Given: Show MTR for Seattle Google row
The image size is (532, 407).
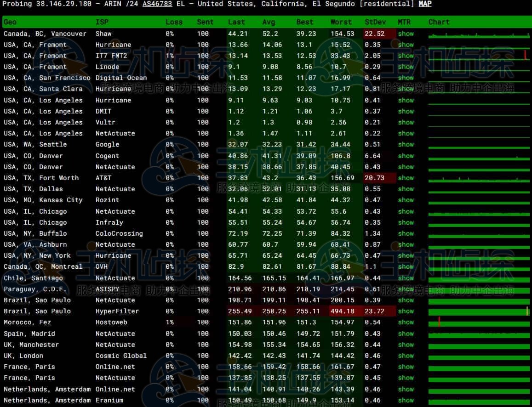Looking at the screenshot, I should [406, 145].
